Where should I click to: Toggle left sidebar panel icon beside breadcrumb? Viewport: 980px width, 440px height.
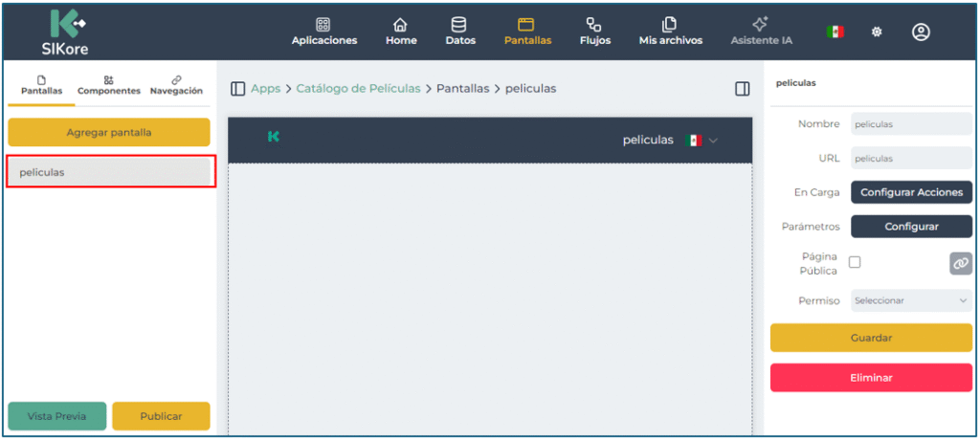[x=238, y=89]
